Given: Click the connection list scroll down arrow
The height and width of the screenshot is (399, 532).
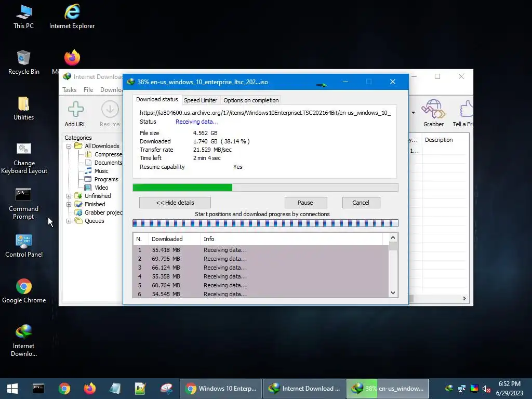Looking at the screenshot, I should [393, 293].
